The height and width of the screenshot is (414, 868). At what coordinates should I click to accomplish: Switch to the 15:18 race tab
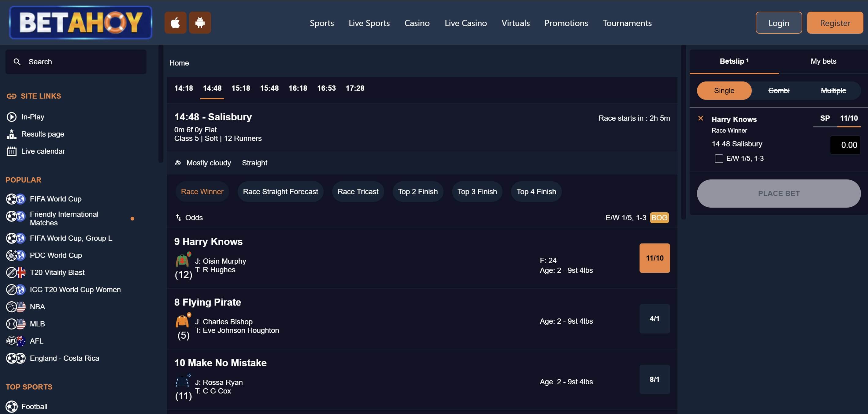click(241, 88)
